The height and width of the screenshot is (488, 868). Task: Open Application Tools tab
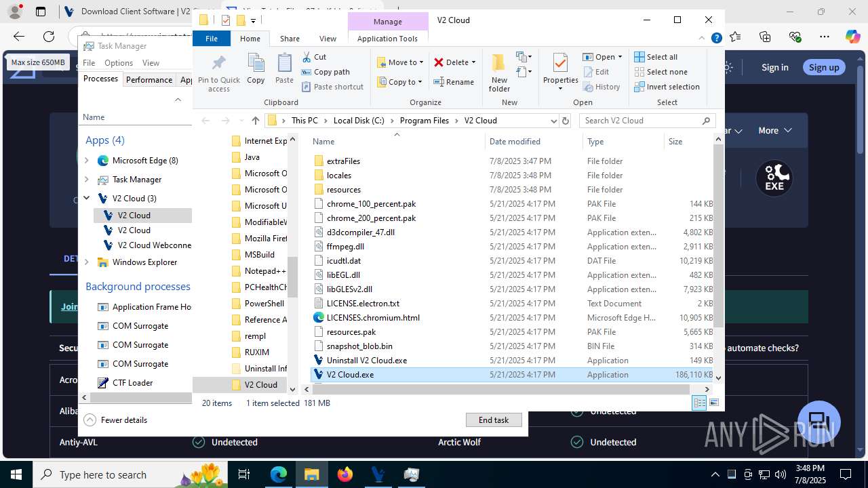click(x=387, y=39)
